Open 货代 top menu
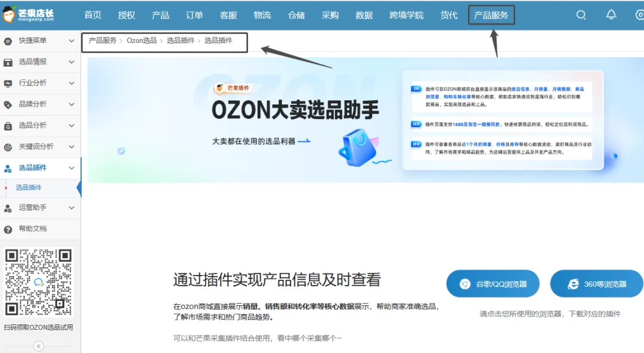 (x=449, y=15)
